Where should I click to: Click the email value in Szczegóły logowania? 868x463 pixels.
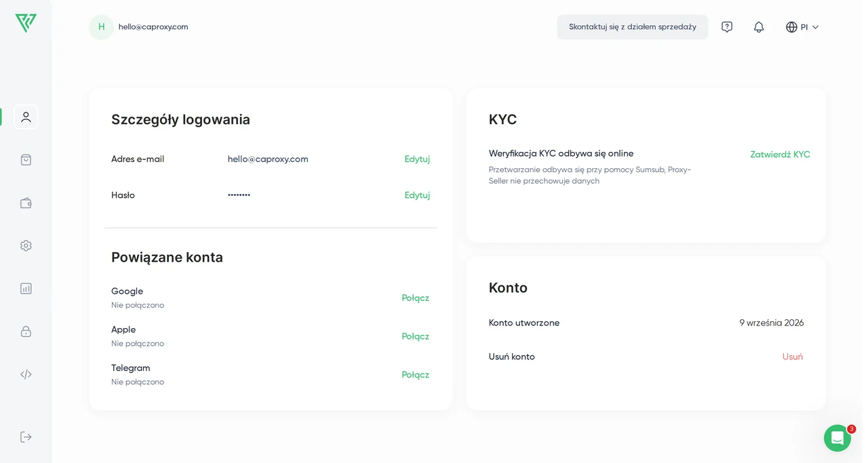(x=268, y=159)
